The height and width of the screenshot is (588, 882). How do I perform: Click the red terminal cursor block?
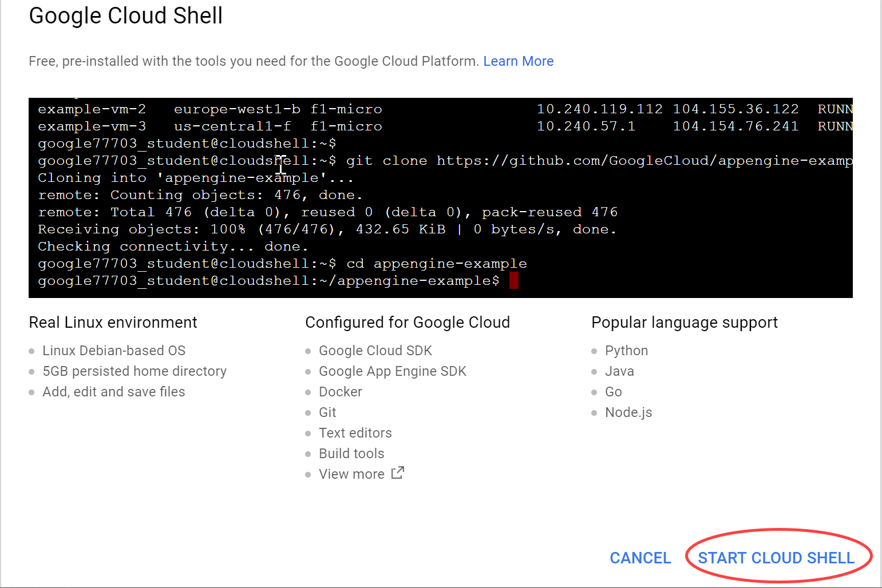513,281
